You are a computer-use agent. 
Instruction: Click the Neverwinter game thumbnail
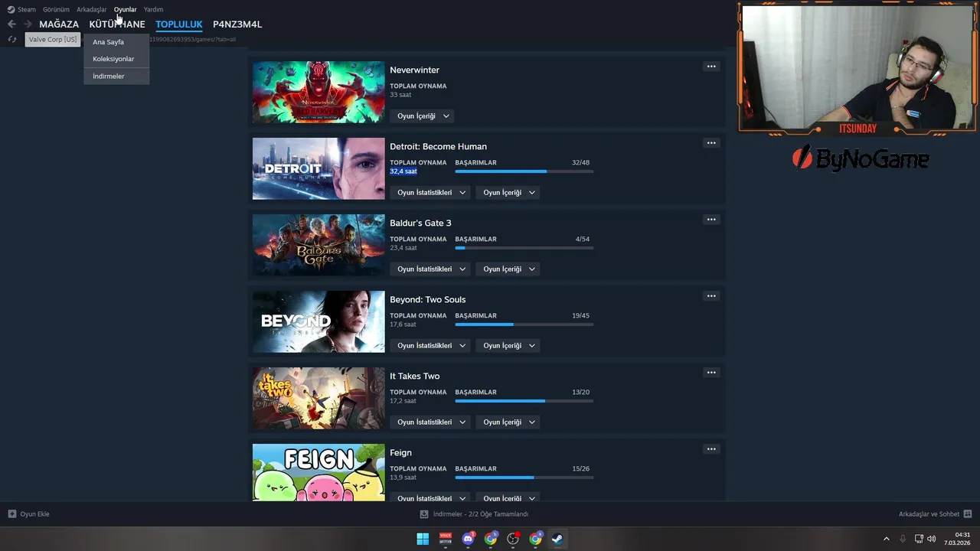pyautogui.click(x=318, y=92)
